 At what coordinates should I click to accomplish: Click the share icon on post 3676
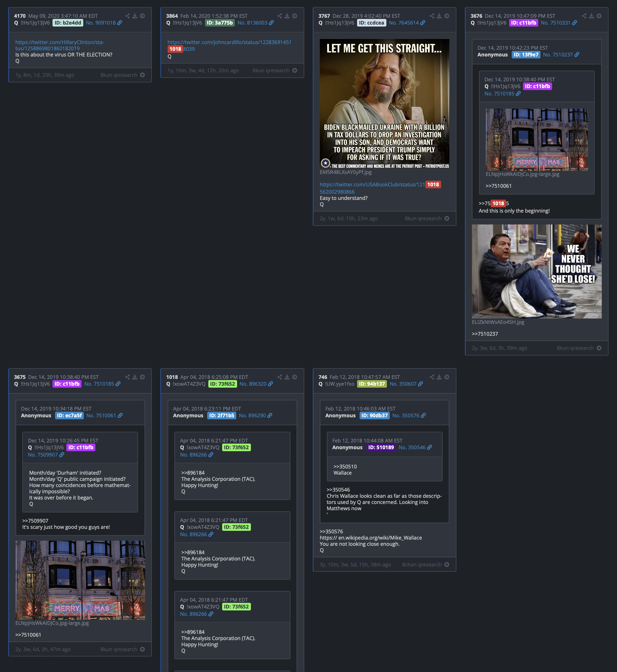click(584, 16)
